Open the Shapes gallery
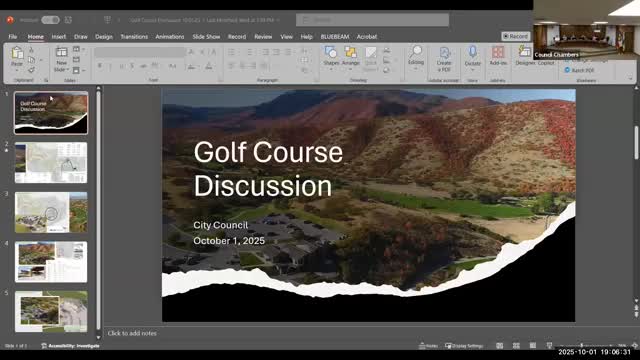The image size is (640, 360). (331, 58)
